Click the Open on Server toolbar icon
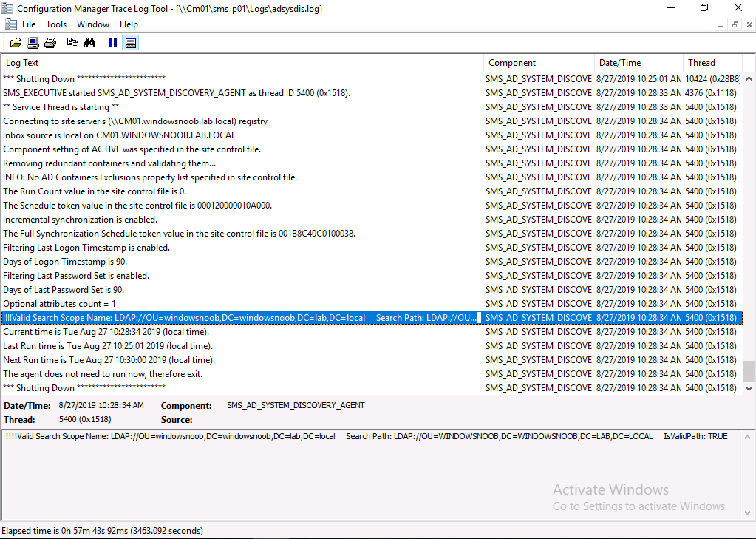Viewport: 756px width, 539px height. coord(33,43)
